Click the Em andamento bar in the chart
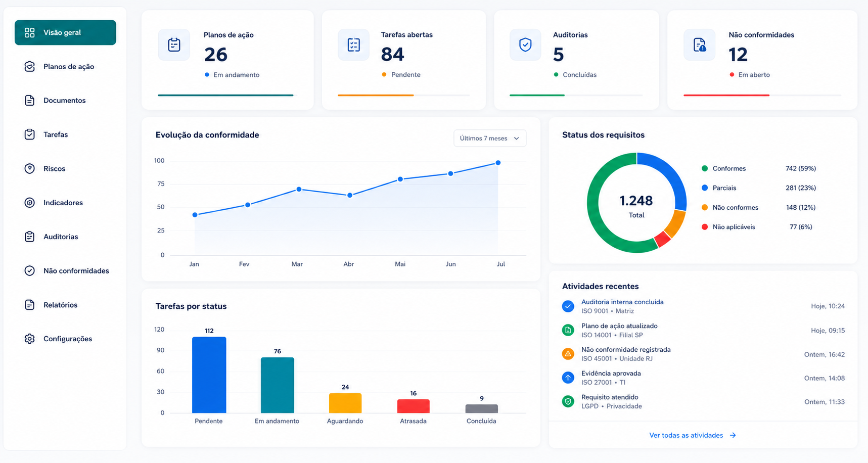The height and width of the screenshot is (463, 868). (278, 385)
